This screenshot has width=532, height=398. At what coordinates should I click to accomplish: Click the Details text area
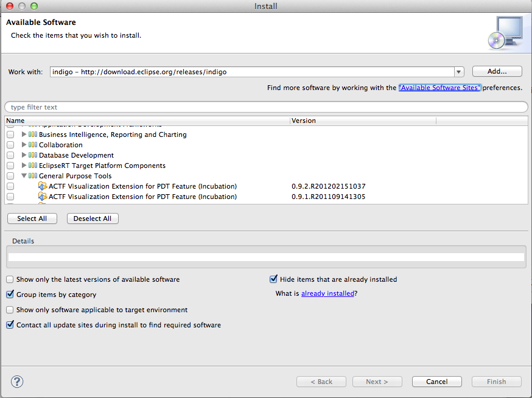pyautogui.click(x=266, y=257)
